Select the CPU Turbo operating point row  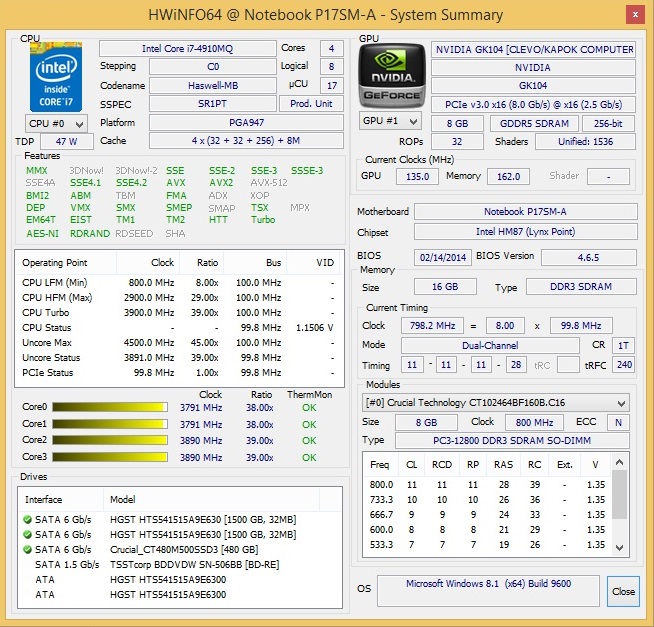(179, 312)
